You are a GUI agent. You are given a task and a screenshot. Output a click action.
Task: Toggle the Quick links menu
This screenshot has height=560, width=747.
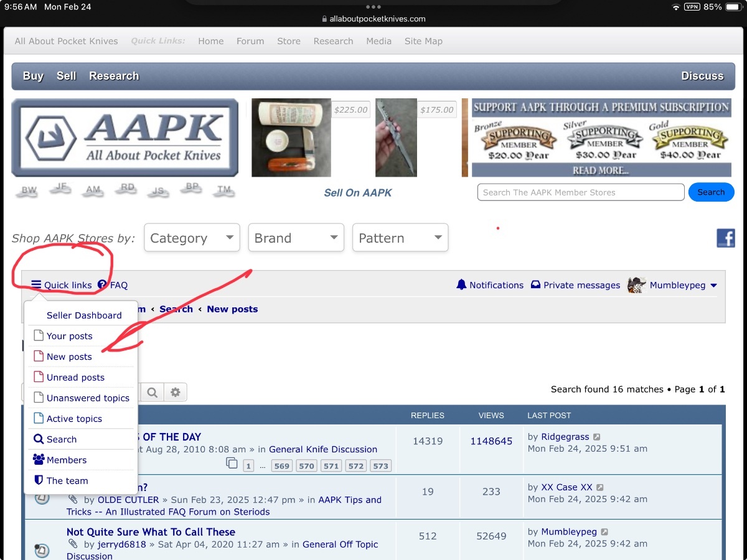pos(62,285)
